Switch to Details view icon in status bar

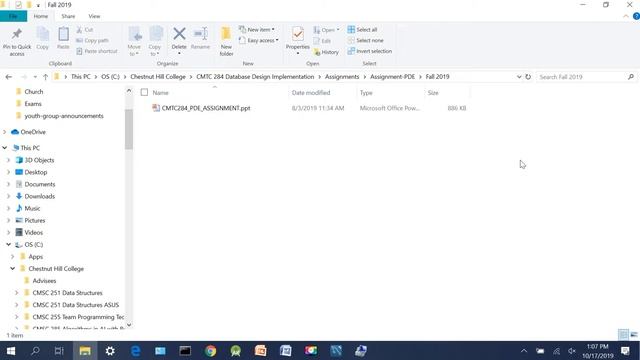(623, 335)
